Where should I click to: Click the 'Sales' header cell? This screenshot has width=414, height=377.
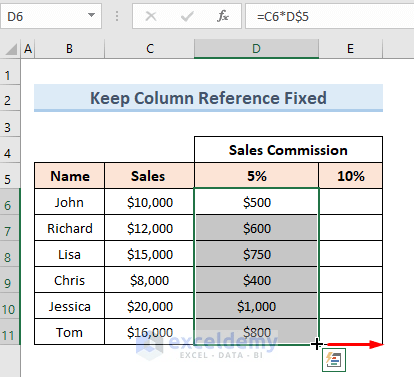point(149,176)
